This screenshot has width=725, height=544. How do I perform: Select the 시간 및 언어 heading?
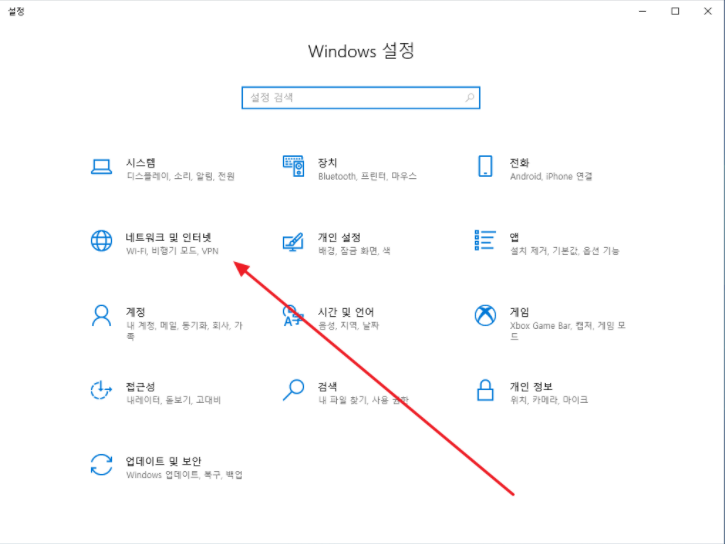[346, 312]
